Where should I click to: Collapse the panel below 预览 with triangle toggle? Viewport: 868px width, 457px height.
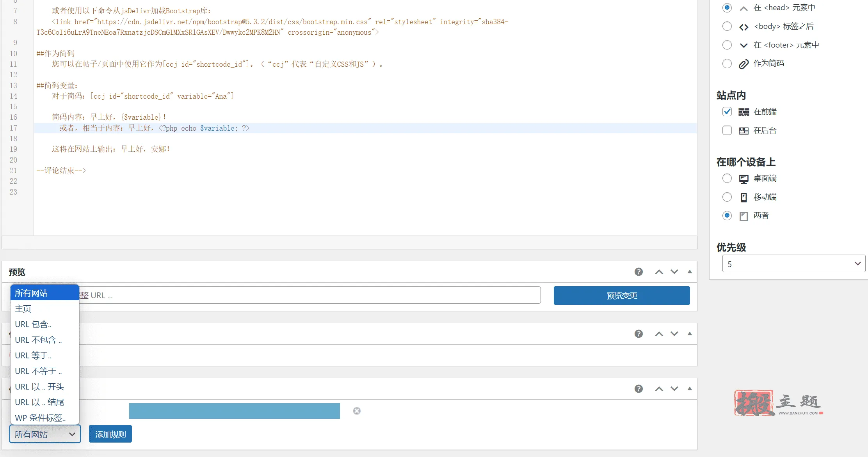[x=690, y=334]
